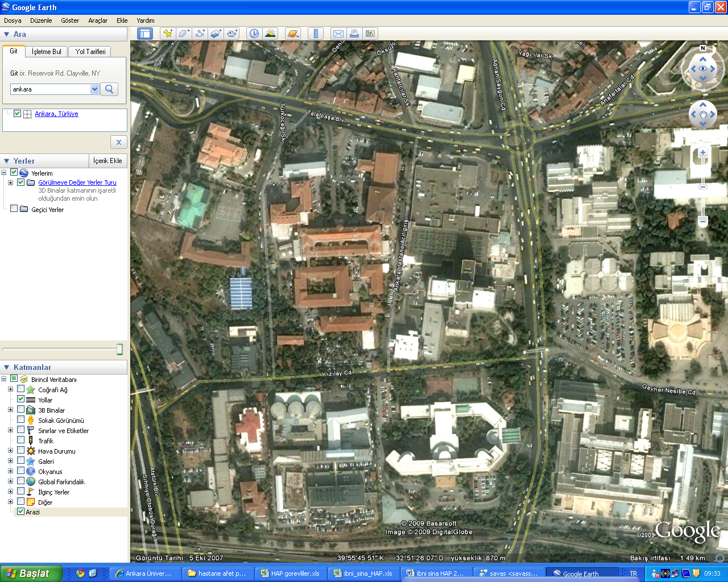The image size is (728, 582).
Task: Enable the Sokak Görünümü layer checkbox
Action: click(20, 420)
